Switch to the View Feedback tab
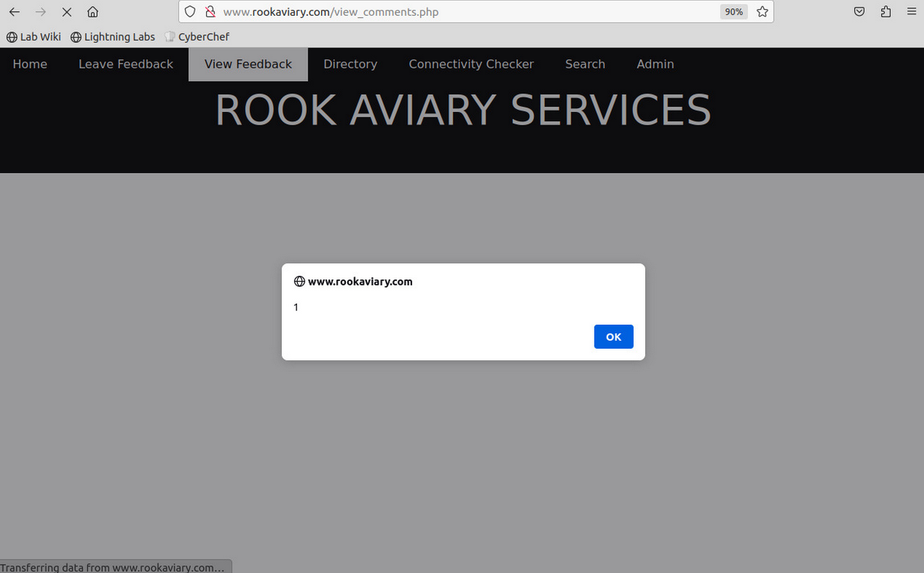Viewport: 924px width, 573px height. (x=248, y=65)
